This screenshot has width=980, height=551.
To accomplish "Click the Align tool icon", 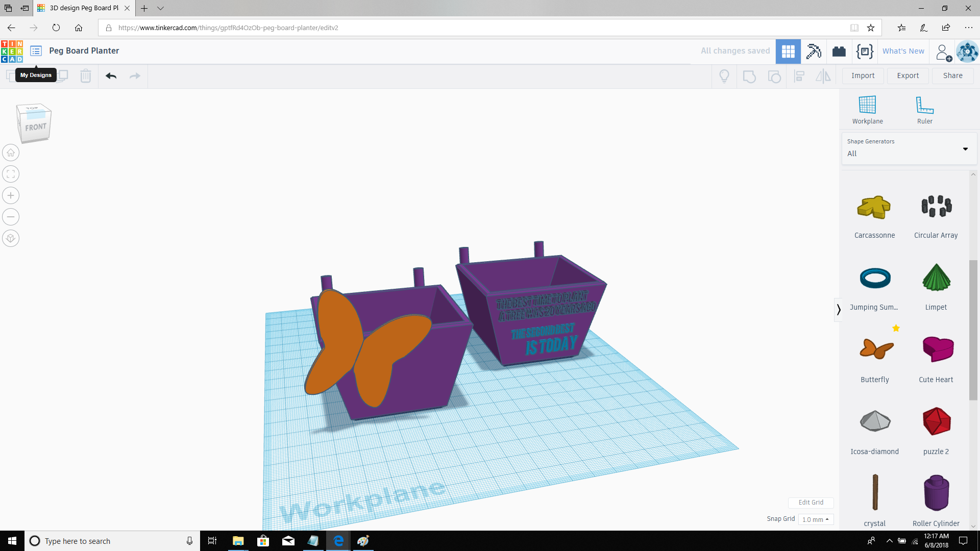I will [x=799, y=76].
